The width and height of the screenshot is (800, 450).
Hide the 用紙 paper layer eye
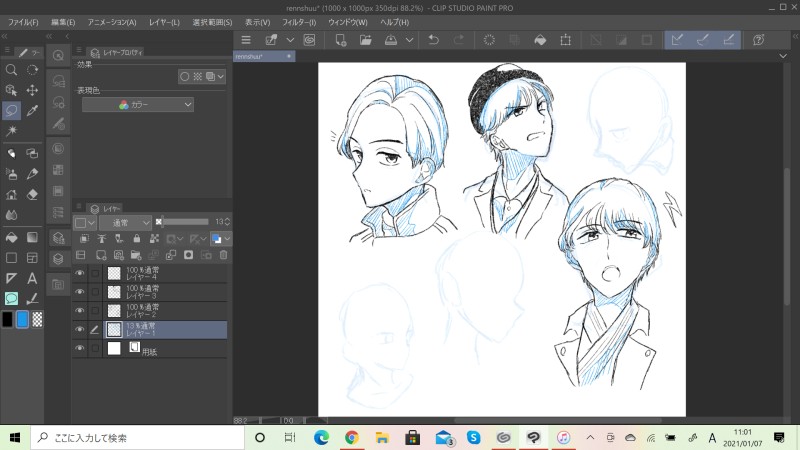[80, 348]
